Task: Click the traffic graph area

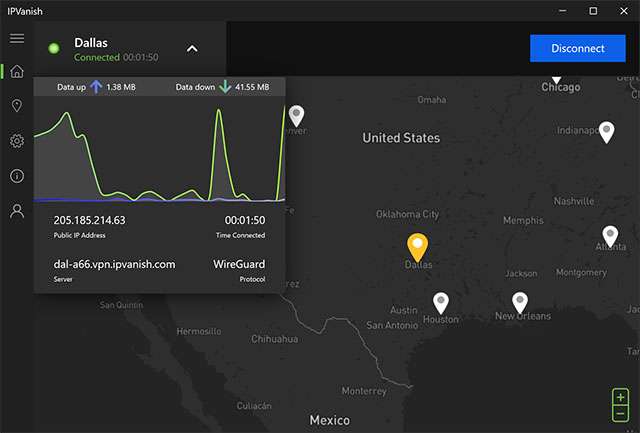Action: pyautogui.click(x=159, y=150)
